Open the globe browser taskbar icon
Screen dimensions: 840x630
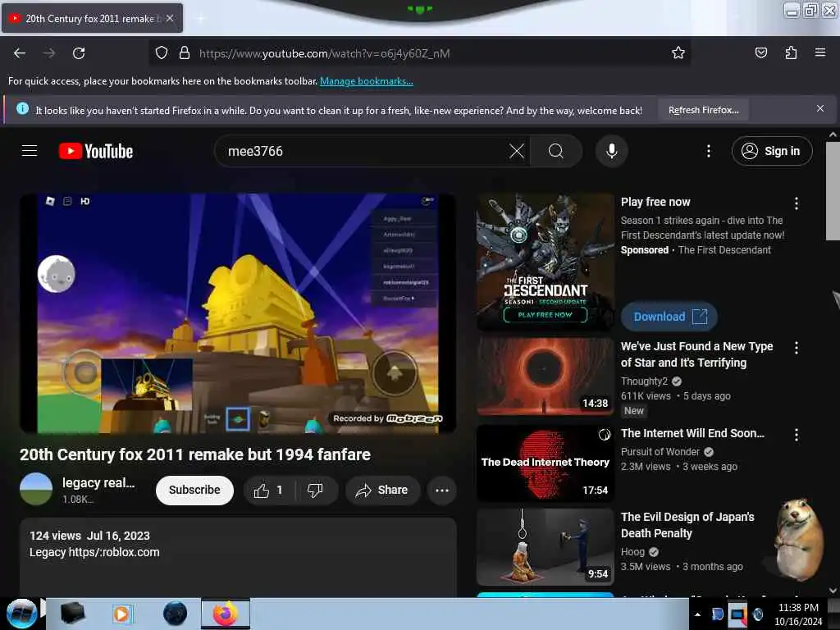(175, 614)
